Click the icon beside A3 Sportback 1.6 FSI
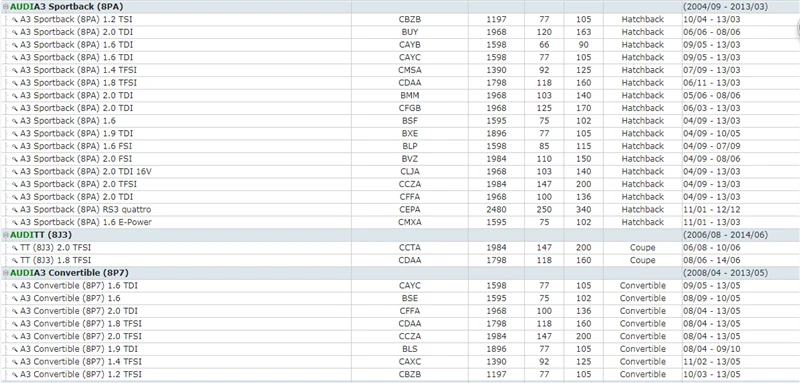 point(15,146)
